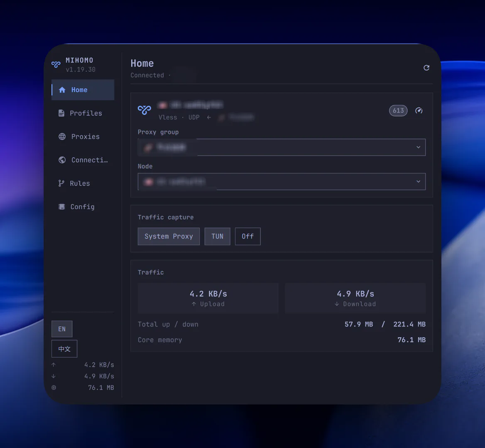485x448 pixels.
Task: Expand the Proxy group dropdown
Action: pos(282,147)
